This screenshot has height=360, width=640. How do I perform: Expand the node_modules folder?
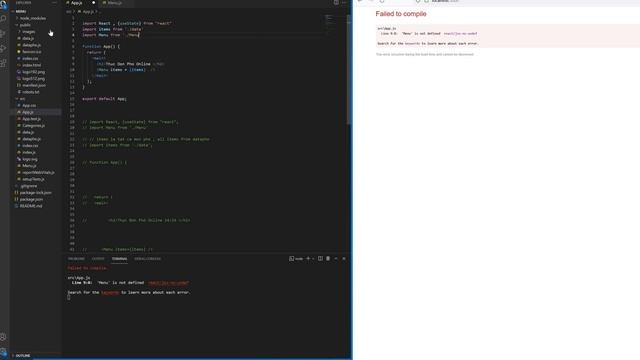[33, 18]
